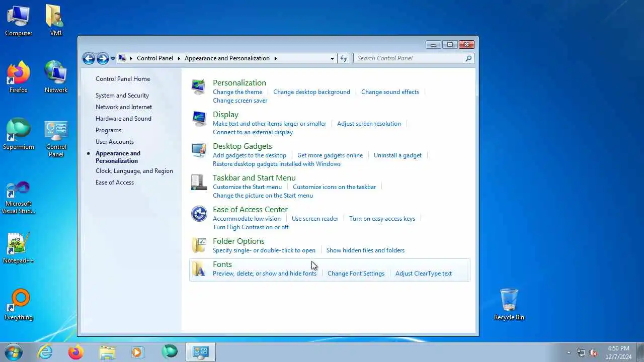Show hidden system tray icons
This screenshot has width=644, height=362.
coord(569,352)
